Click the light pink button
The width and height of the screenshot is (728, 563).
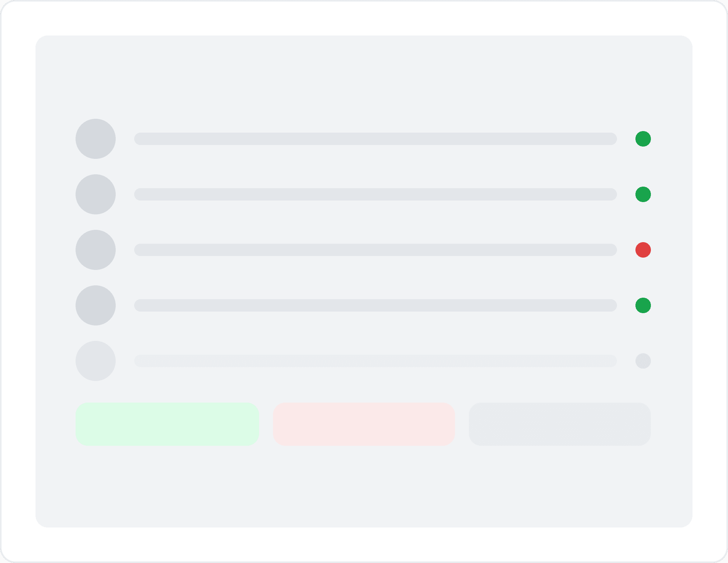[364, 424]
